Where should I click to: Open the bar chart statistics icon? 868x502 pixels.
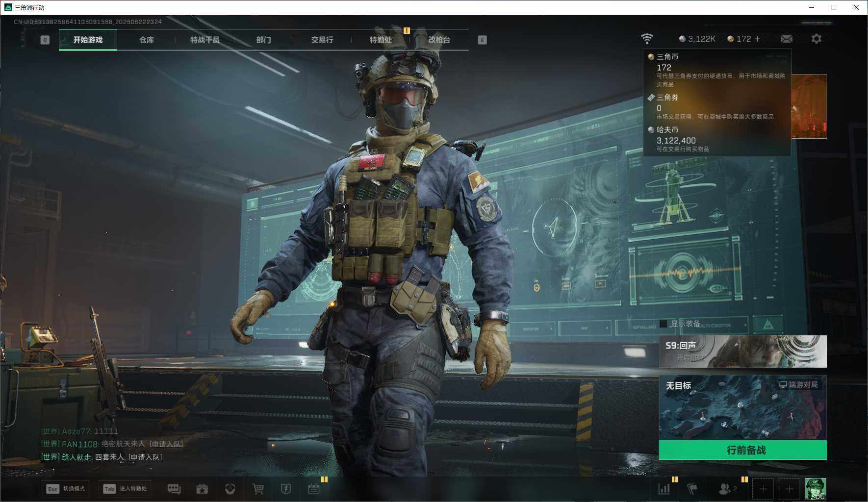pos(664,489)
